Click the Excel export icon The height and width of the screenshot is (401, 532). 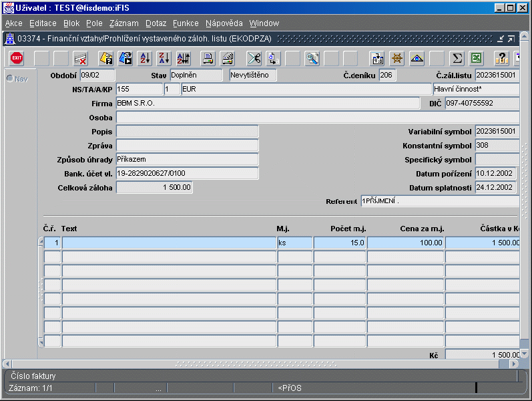475,58
